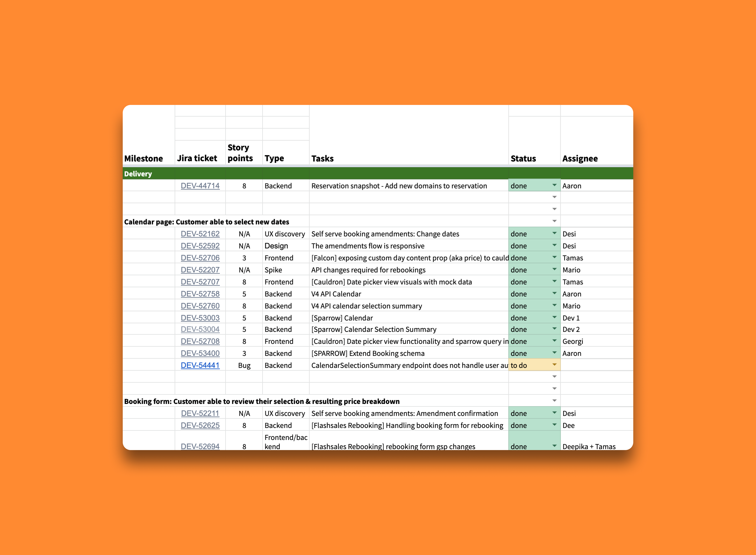Image resolution: width=756 pixels, height=555 pixels.
Task: Click the "Jira ticket" column header
Action: pos(197,158)
